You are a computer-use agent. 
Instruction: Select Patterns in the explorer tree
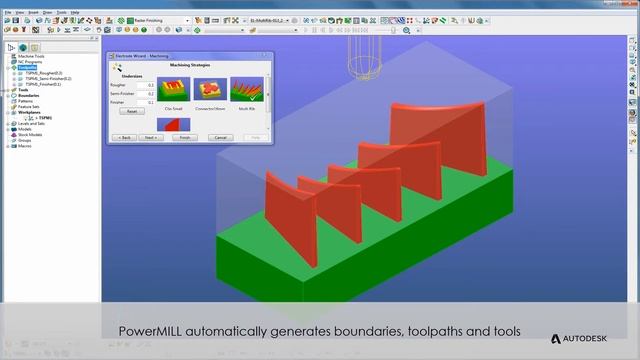(x=25, y=101)
